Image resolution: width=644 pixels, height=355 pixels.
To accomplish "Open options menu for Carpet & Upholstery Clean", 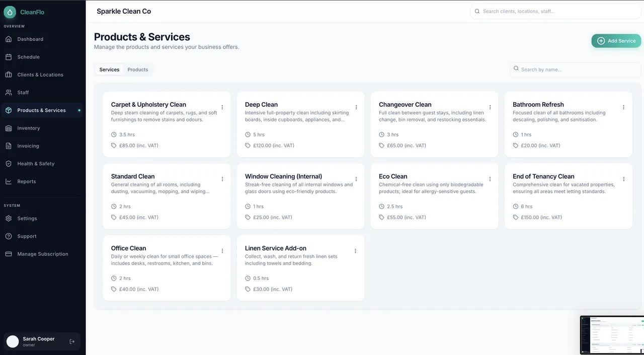I will point(222,107).
